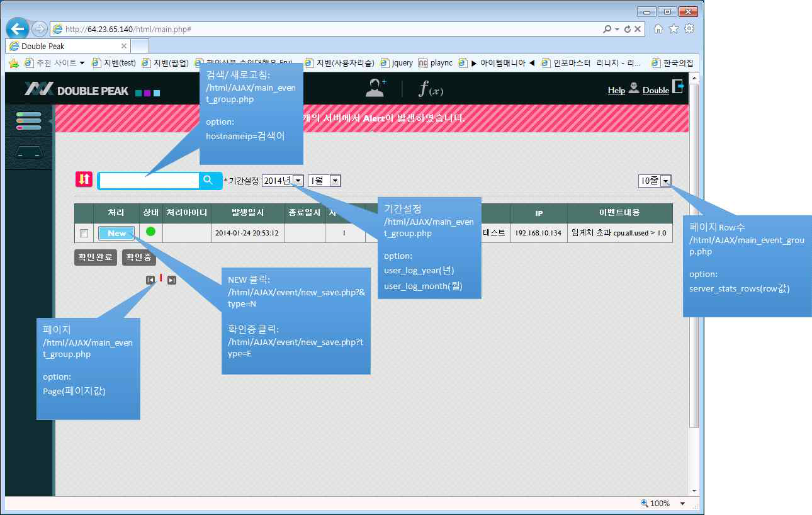Viewport: 812px width, 515px height.
Task: Click the magnifier search button
Action: (x=208, y=181)
